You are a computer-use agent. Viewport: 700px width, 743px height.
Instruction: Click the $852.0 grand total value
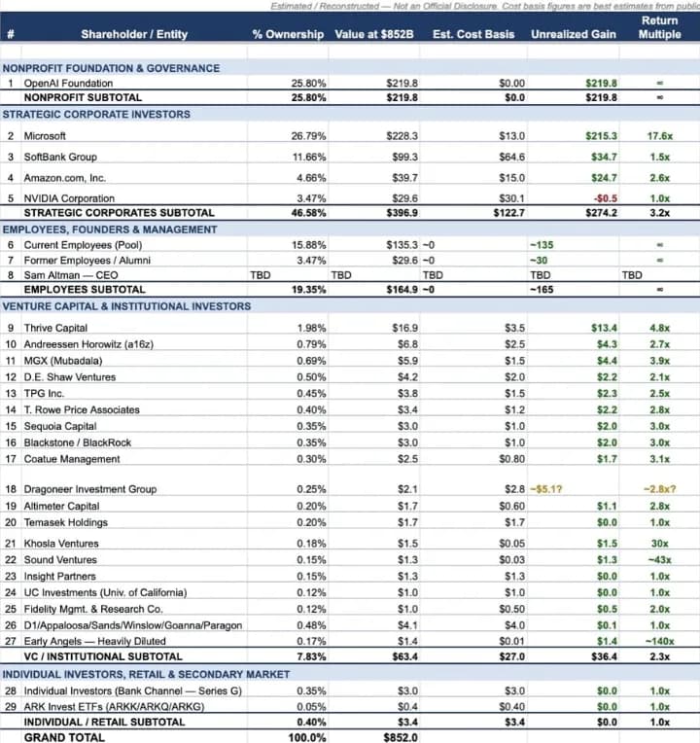pos(401,738)
